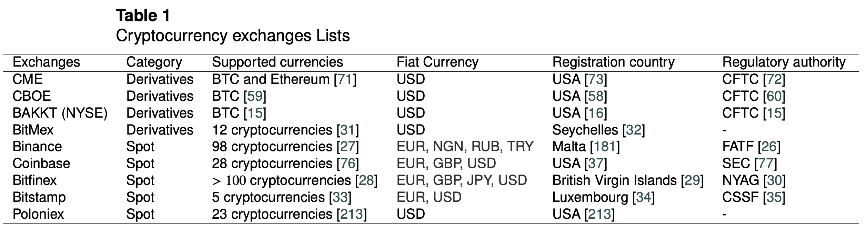Open citation 16 in BAKKT row
868x238 pixels.
(596, 113)
